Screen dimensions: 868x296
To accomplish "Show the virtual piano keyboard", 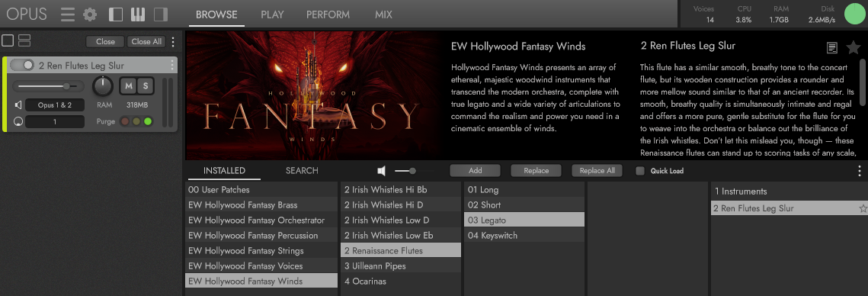I will click(x=138, y=14).
